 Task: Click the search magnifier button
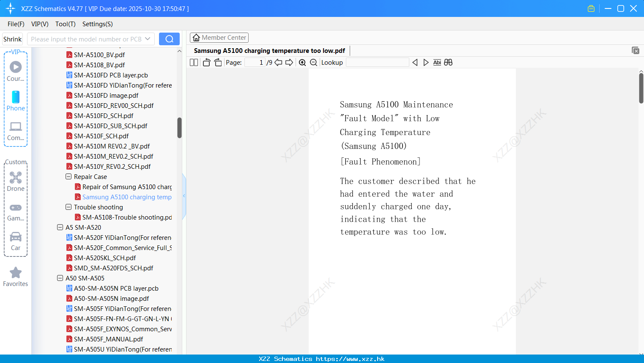coord(169,39)
